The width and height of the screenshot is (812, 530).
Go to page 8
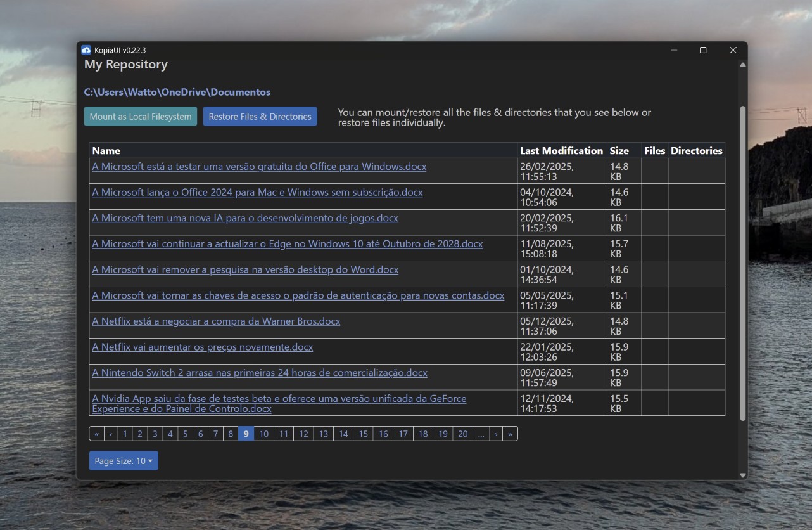[x=231, y=434]
